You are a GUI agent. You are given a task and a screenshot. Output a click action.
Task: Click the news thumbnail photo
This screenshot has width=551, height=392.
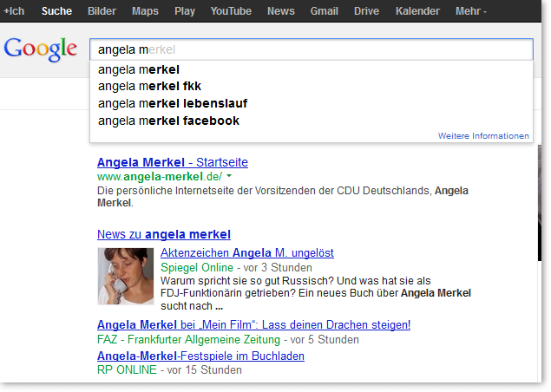coord(126,276)
